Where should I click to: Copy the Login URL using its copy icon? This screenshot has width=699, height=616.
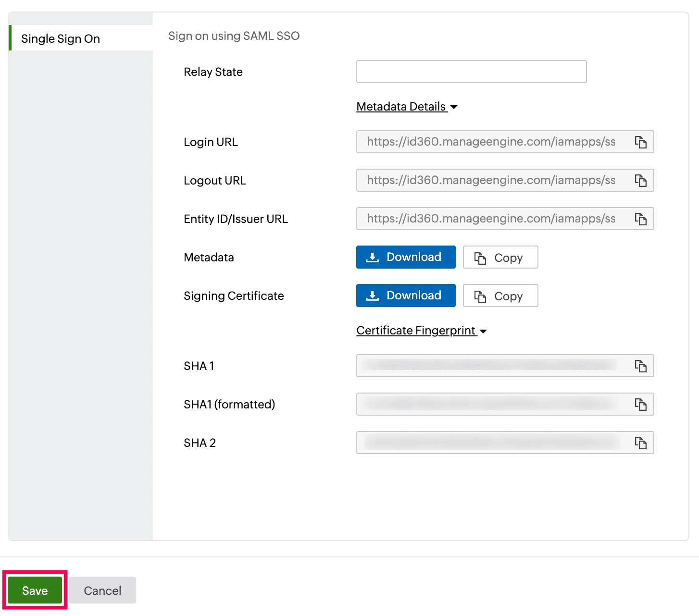click(641, 142)
